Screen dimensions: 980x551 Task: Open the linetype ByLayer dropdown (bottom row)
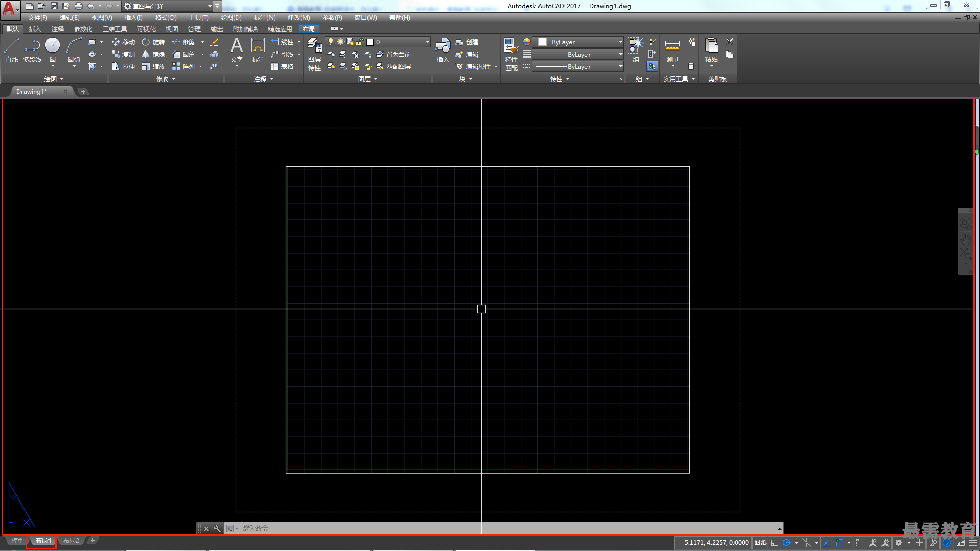[x=578, y=66]
